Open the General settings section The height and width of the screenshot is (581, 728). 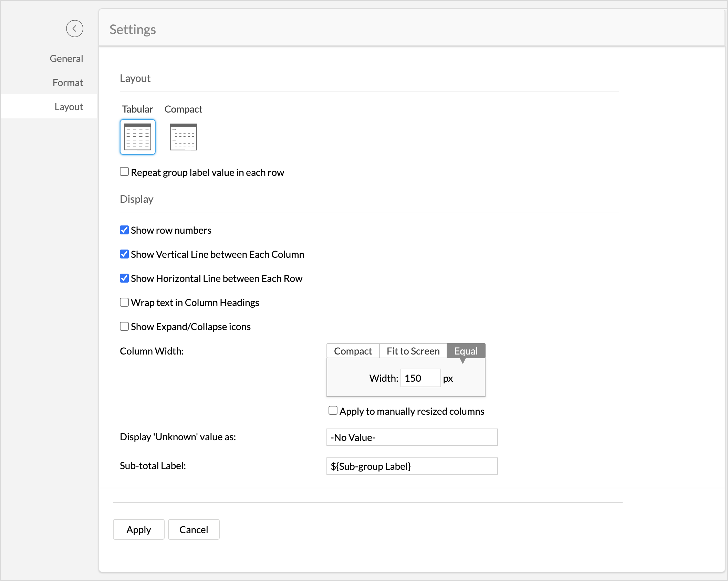66,58
